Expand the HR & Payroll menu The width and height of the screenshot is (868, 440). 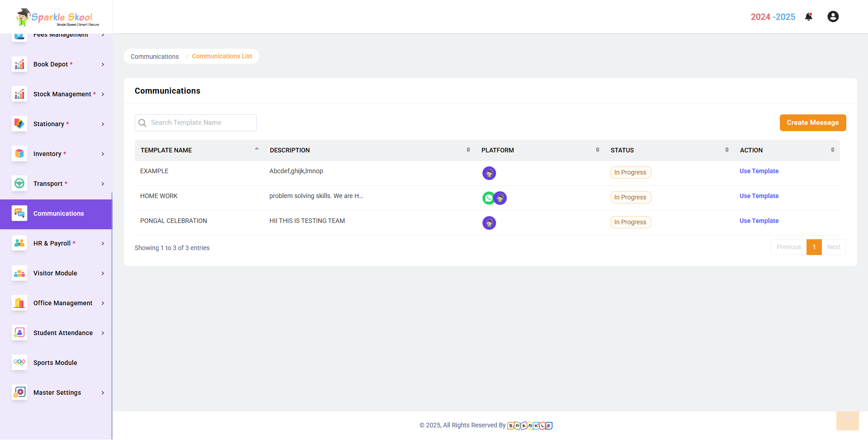click(x=59, y=243)
